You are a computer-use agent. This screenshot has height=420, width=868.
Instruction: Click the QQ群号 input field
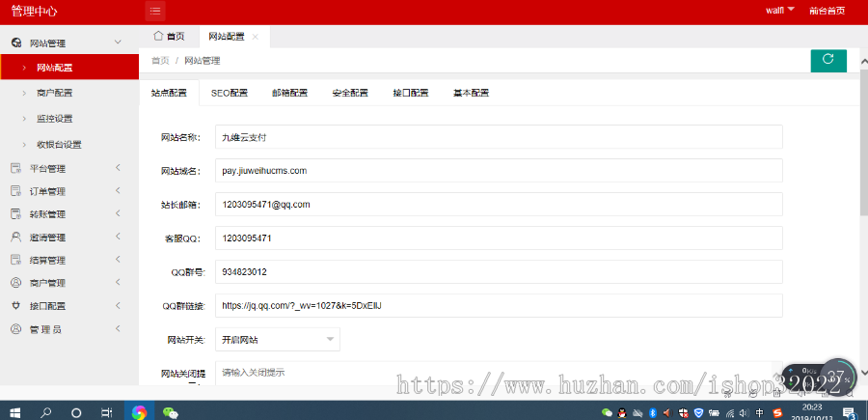(x=499, y=272)
